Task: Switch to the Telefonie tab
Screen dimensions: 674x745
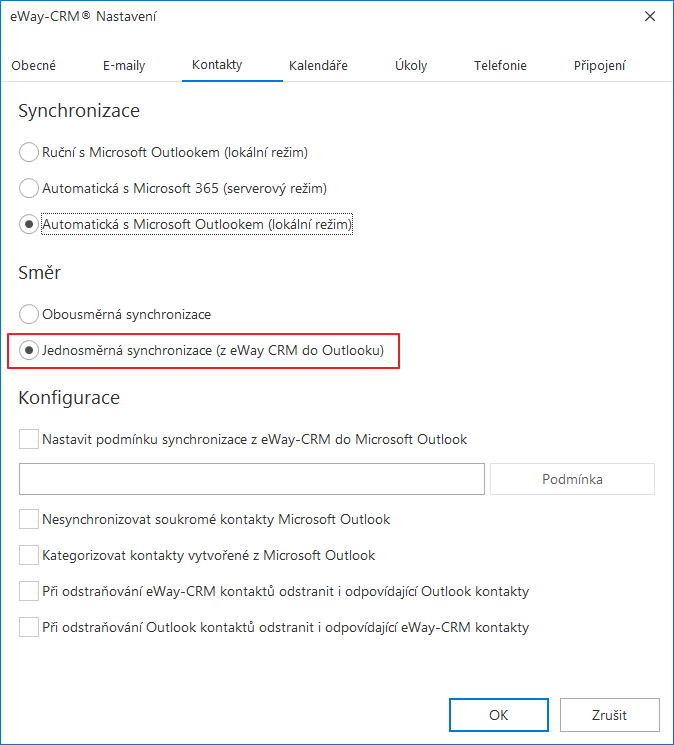Action: pyautogui.click(x=500, y=66)
